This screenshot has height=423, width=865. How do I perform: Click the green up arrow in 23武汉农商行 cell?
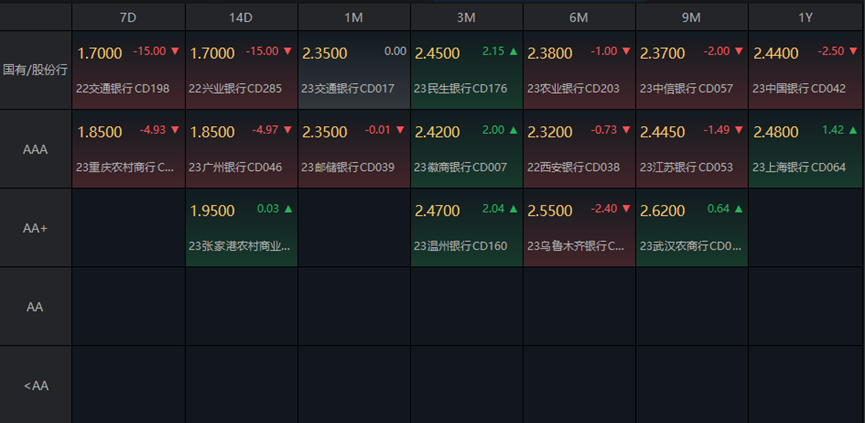(739, 209)
